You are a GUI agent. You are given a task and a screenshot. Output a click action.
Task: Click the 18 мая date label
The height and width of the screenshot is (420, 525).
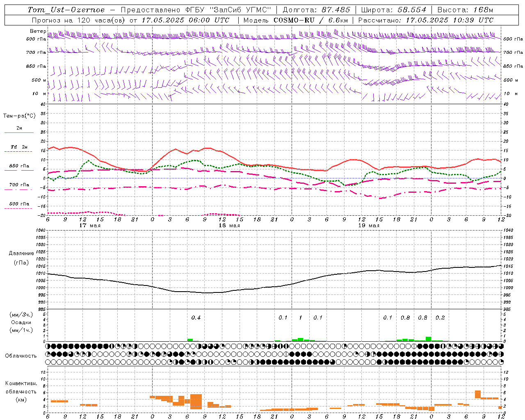point(229,226)
